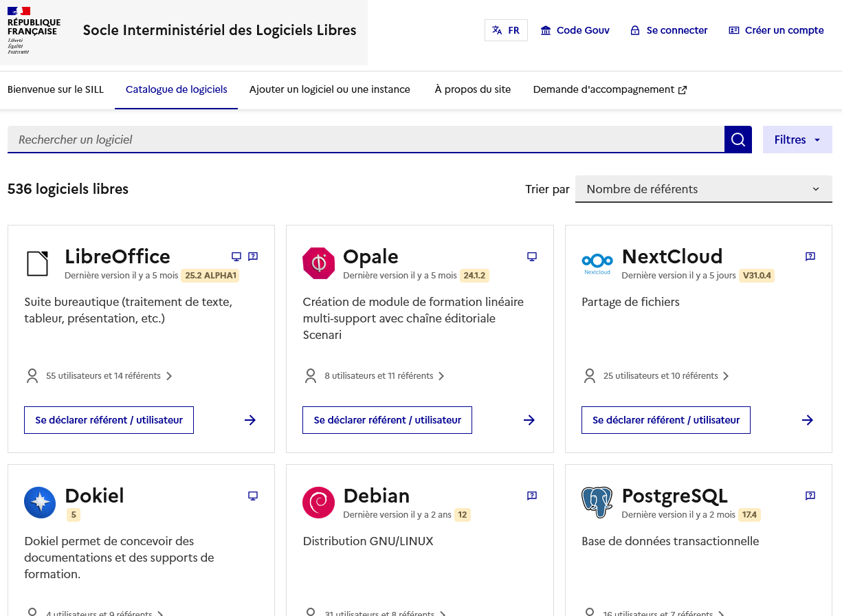Click the magnifier search button
This screenshot has width=842, height=616.
click(x=738, y=140)
